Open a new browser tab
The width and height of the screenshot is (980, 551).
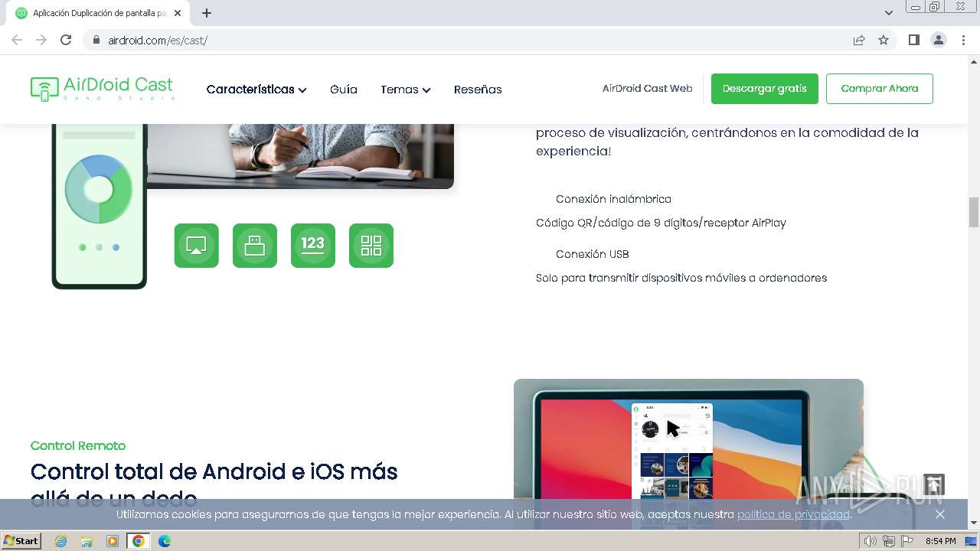pyautogui.click(x=207, y=13)
